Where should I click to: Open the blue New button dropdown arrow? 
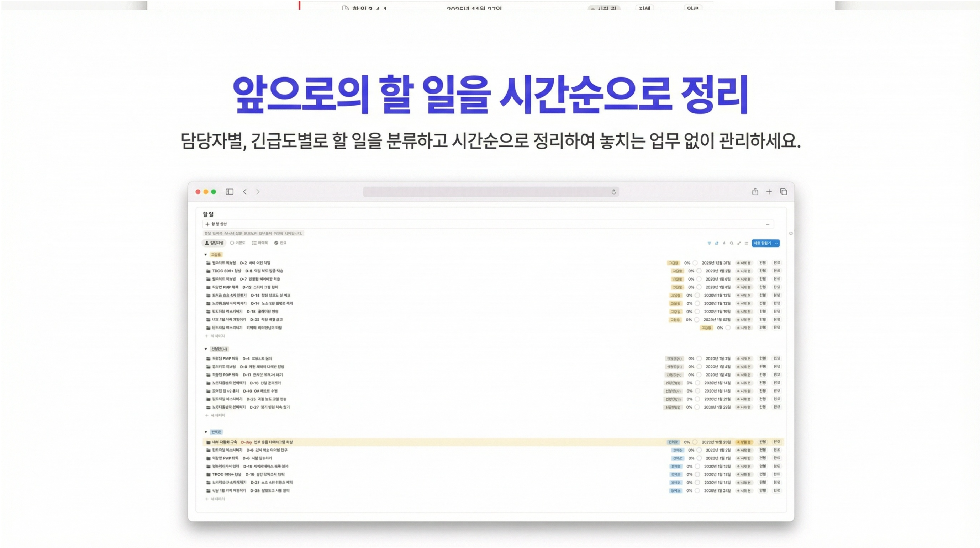[x=776, y=243]
